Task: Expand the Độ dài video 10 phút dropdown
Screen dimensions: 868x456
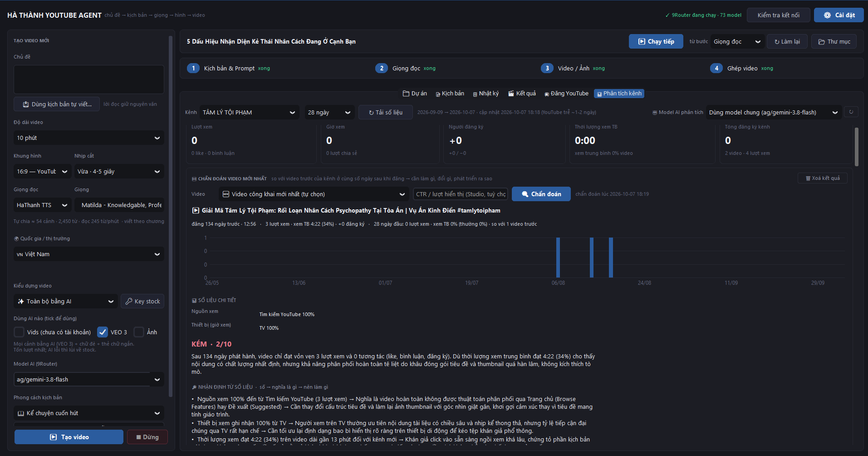Action: (89, 138)
